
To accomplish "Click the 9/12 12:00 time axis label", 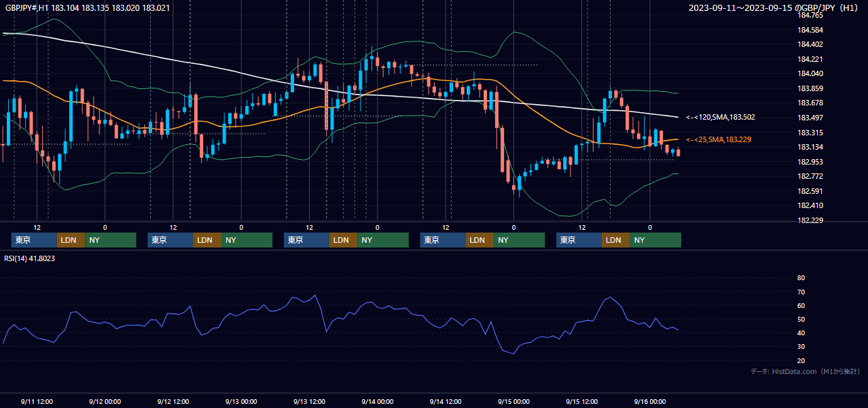I will (x=173, y=401).
